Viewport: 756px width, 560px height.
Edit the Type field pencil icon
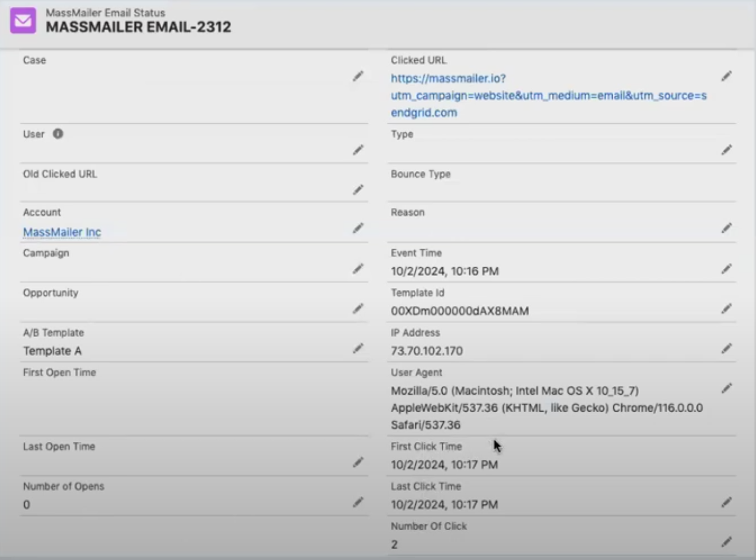point(726,150)
